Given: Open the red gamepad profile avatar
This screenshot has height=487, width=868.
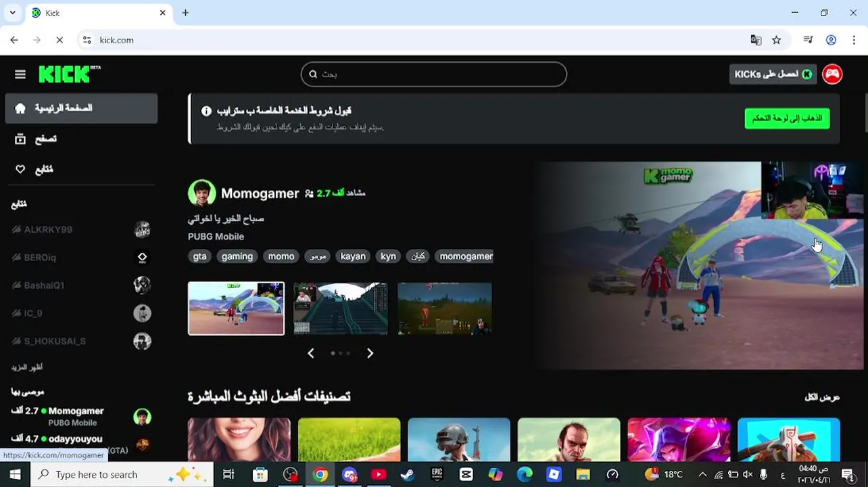Looking at the screenshot, I should coord(832,74).
